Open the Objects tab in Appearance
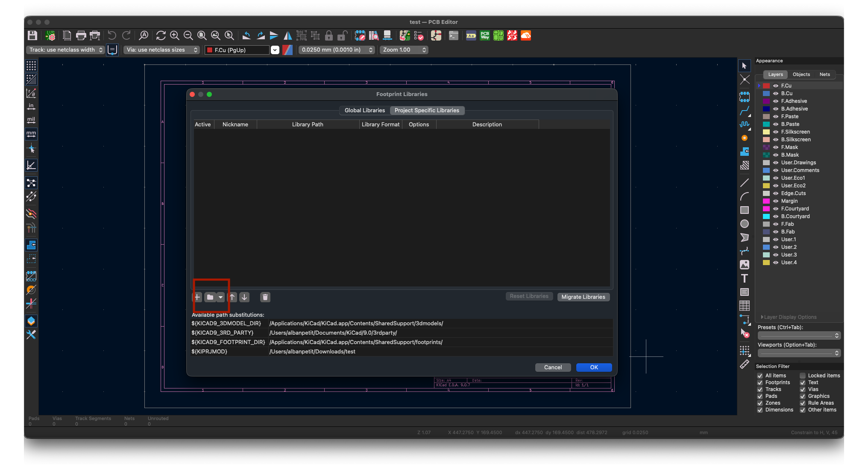Screen dimensions: 868x470 tap(801, 74)
